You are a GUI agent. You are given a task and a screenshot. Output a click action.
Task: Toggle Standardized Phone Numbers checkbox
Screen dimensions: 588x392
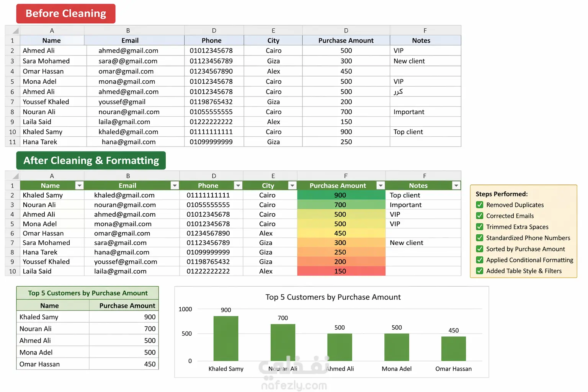479,238
